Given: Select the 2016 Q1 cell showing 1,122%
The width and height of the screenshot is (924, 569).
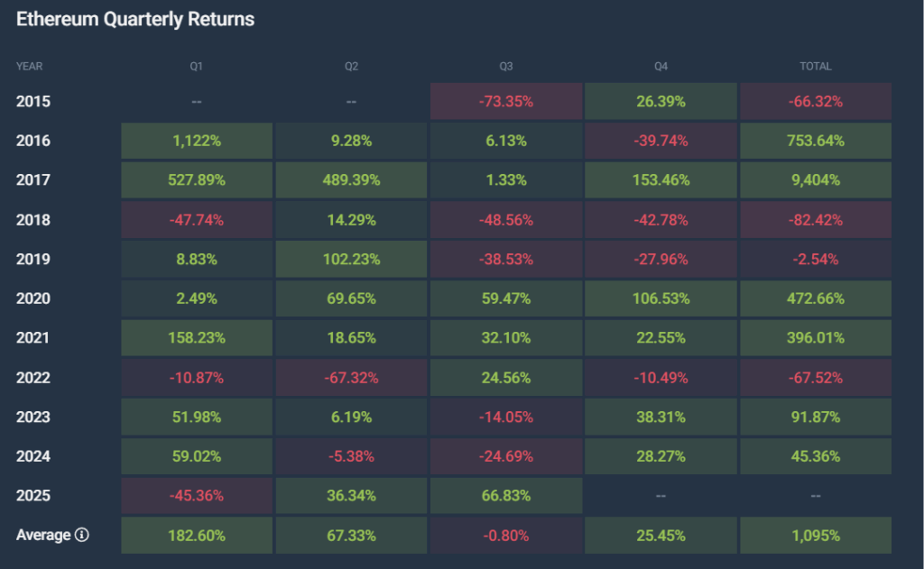Looking at the screenshot, I should [x=197, y=141].
